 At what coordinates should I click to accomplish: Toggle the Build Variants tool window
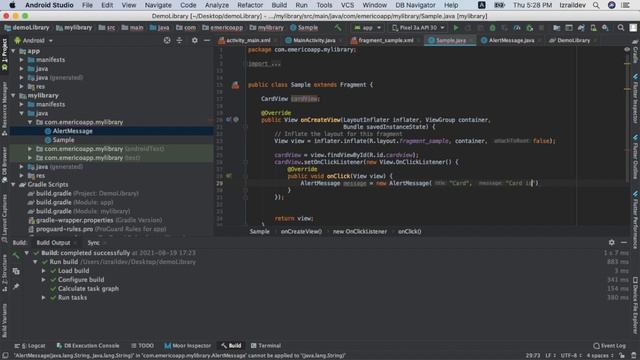coord(4,321)
